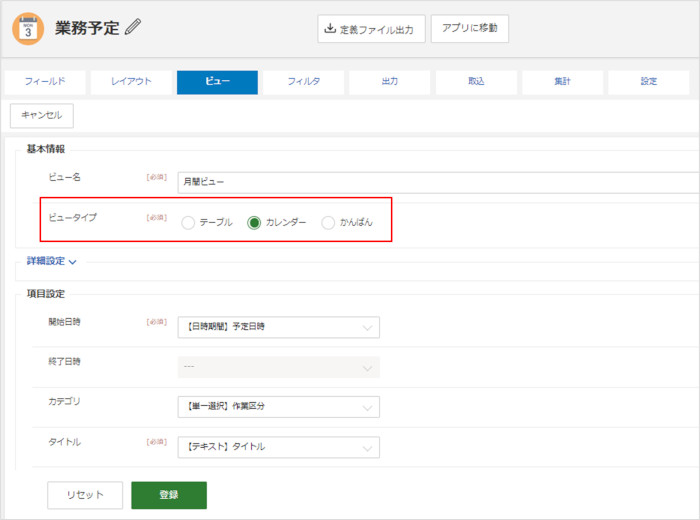Click the green 登録 button
The height and width of the screenshot is (520, 700).
point(169,495)
